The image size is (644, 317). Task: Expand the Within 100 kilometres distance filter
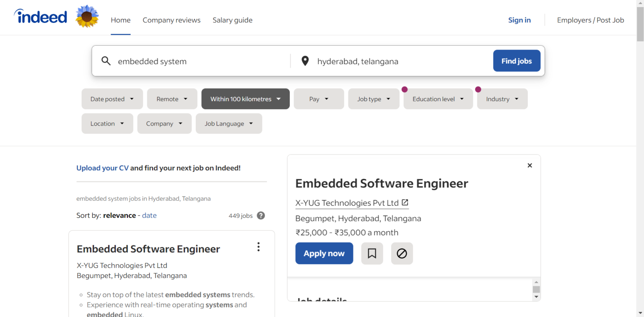pyautogui.click(x=245, y=99)
